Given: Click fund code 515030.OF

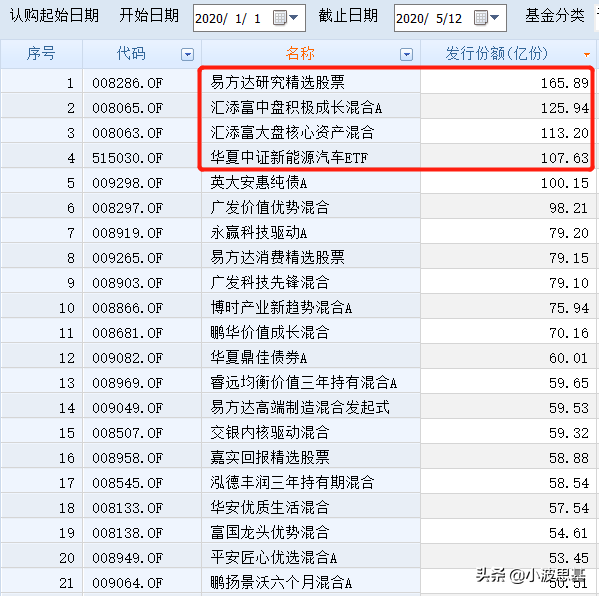Looking at the screenshot, I should tap(128, 158).
